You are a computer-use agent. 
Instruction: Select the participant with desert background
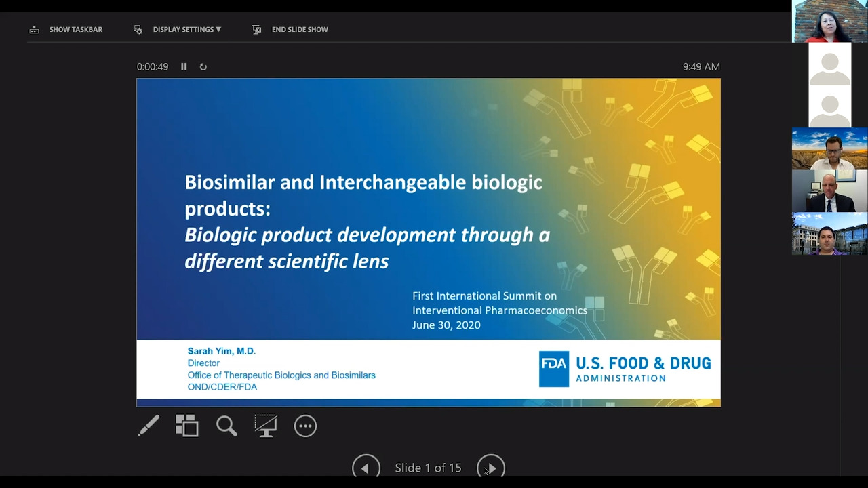point(829,148)
